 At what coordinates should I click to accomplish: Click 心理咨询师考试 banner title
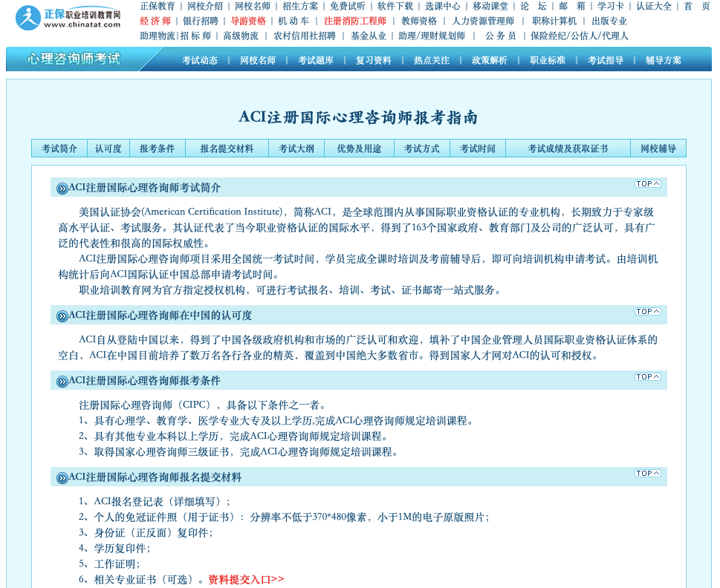(x=74, y=59)
